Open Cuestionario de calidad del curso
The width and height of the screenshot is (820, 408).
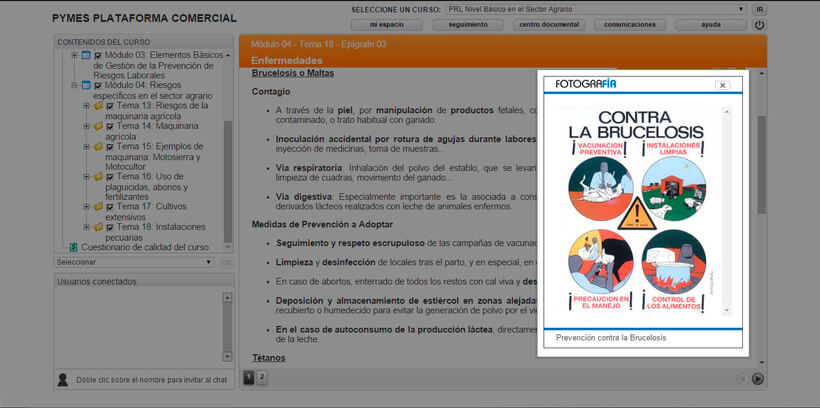[145, 247]
